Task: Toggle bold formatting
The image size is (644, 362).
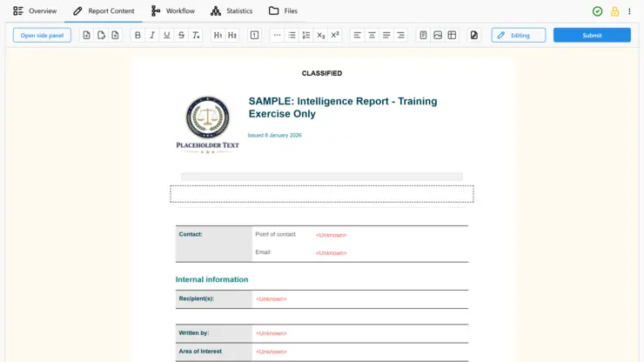Action: [138, 36]
